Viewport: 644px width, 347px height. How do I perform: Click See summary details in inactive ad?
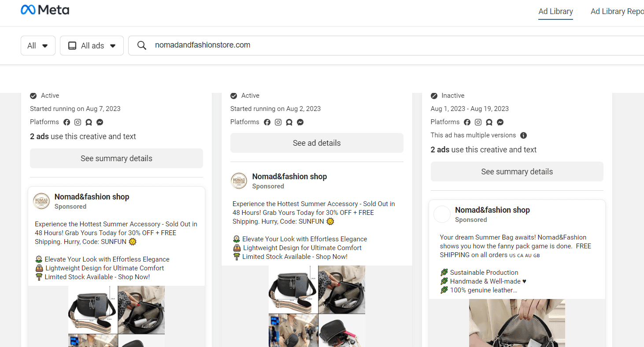tap(517, 172)
